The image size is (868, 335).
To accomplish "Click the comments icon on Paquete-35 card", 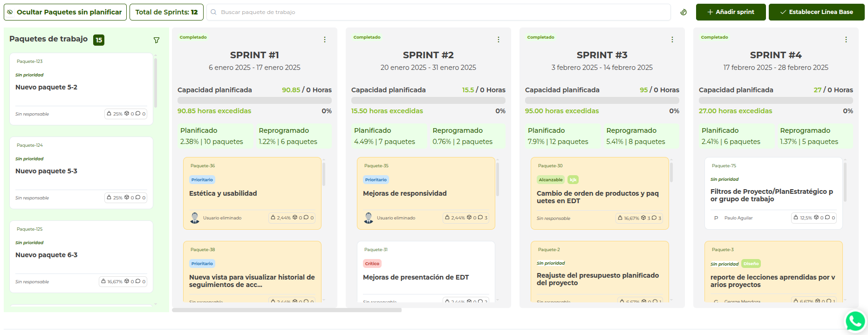I will pyautogui.click(x=480, y=218).
